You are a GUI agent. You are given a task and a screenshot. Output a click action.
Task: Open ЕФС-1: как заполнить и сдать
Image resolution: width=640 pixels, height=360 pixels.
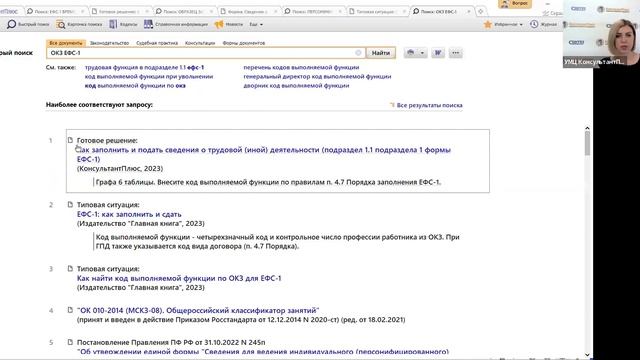point(129,214)
